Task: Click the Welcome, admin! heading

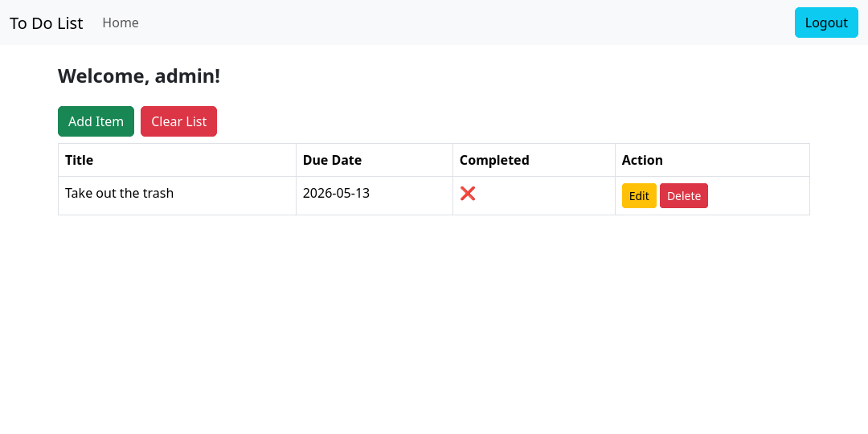Action: click(x=139, y=76)
